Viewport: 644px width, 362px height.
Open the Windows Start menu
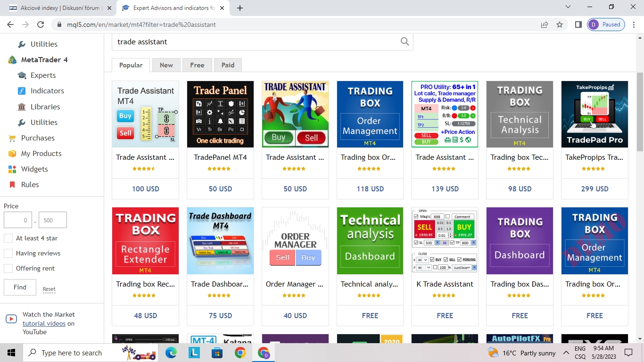[x=11, y=353]
